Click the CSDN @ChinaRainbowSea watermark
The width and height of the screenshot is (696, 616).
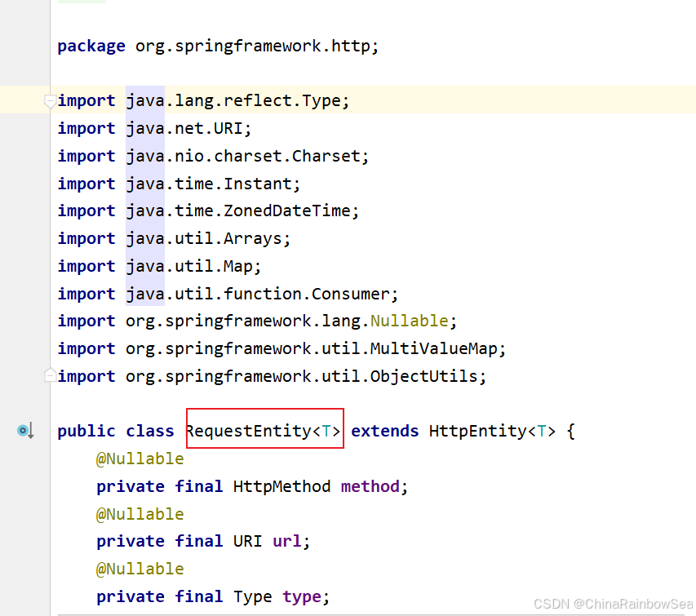[613, 604]
